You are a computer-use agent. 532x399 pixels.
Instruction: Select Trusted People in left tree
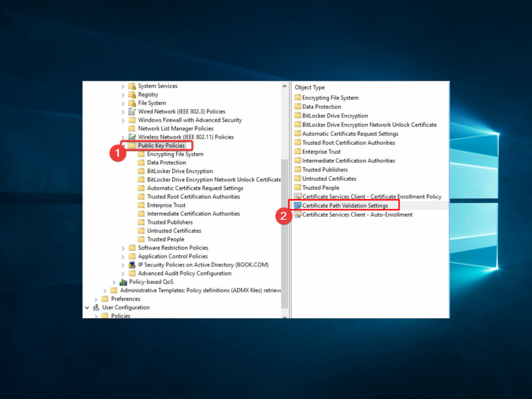(x=166, y=239)
